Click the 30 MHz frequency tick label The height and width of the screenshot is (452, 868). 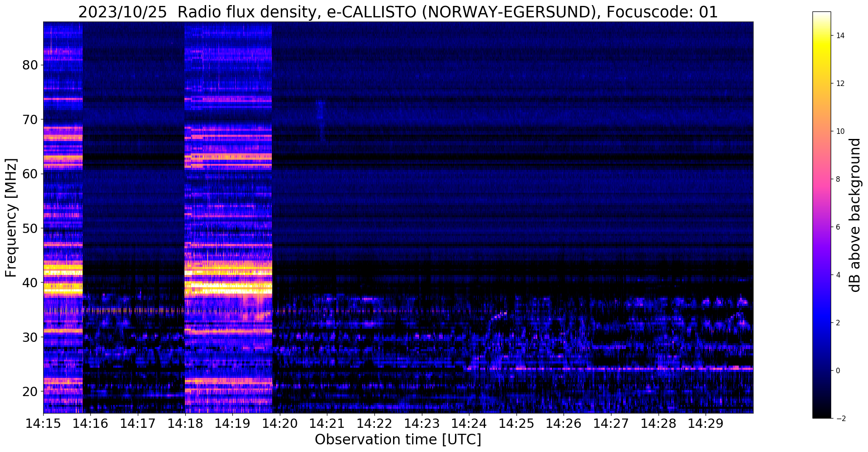[x=30, y=337]
